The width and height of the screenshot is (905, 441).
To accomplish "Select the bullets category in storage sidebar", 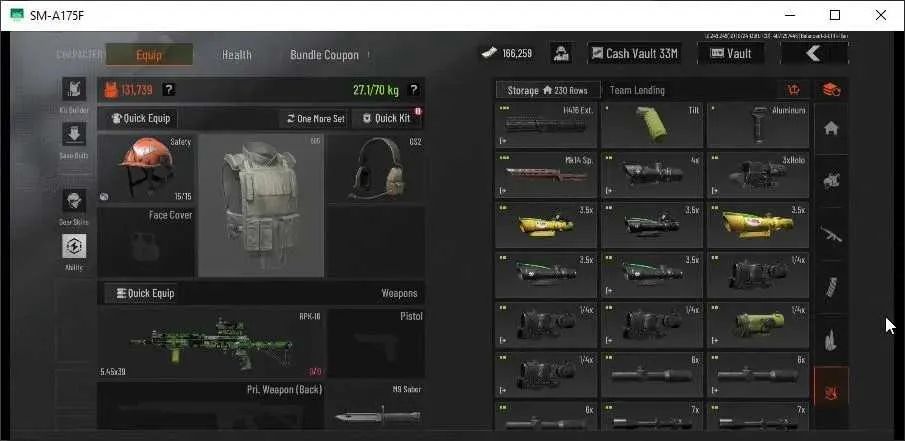I will coord(831,340).
